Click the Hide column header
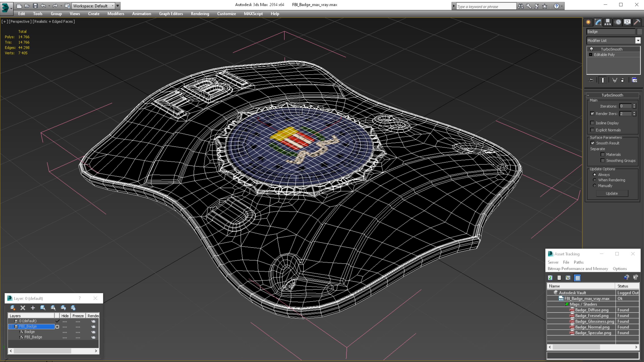Image resolution: width=644 pixels, height=362 pixels. pos(65,316)
